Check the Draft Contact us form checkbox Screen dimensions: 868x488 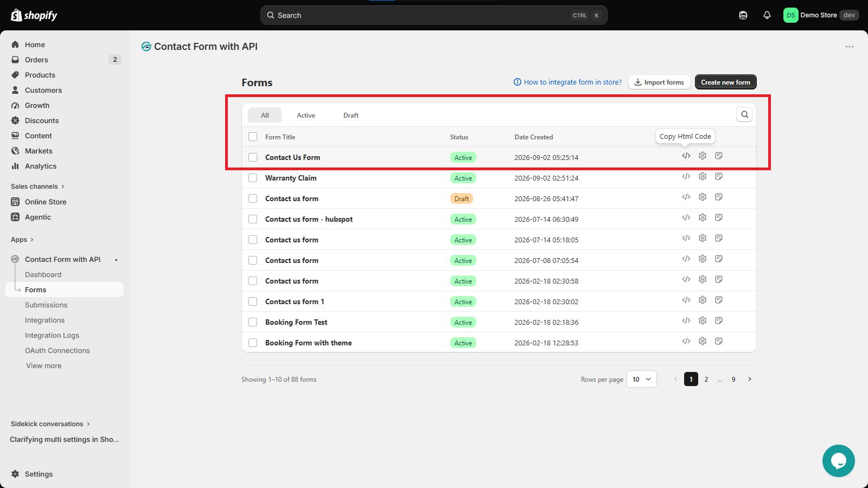point(253,198)
